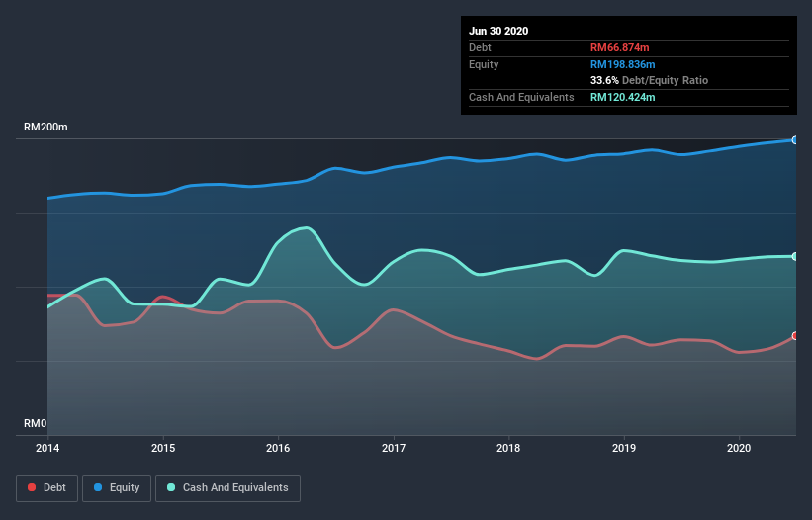Image resolution: width=812 pixels, height=520 pixels.
Task: Click the blue Equity legend dot
Action: click(98, 487)
